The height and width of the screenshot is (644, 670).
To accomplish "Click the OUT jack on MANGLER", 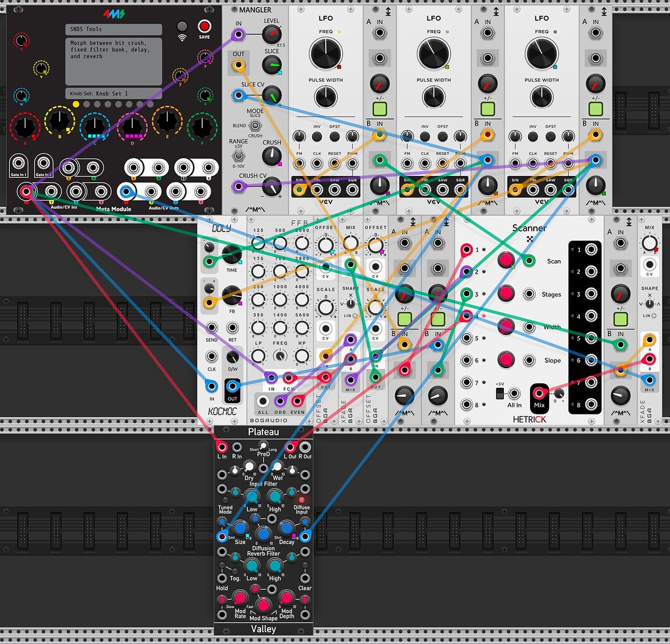I will click(238, 65).
